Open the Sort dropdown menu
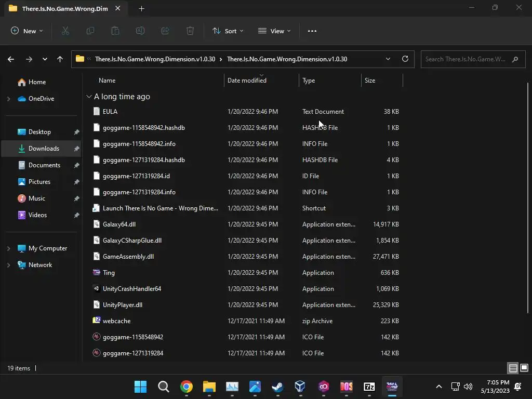The width and height of the screenshot is (532, 399). (x=228, y=31)
